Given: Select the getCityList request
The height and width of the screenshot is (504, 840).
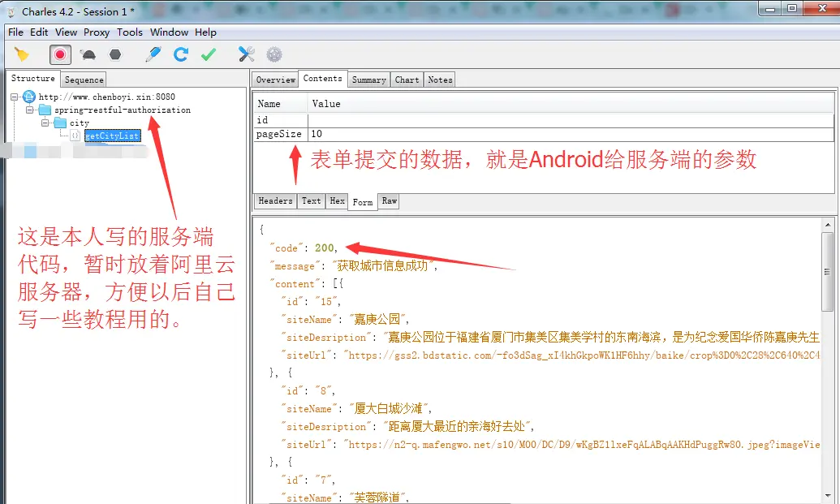Looking at the screenshot, I should click(113, 136).
